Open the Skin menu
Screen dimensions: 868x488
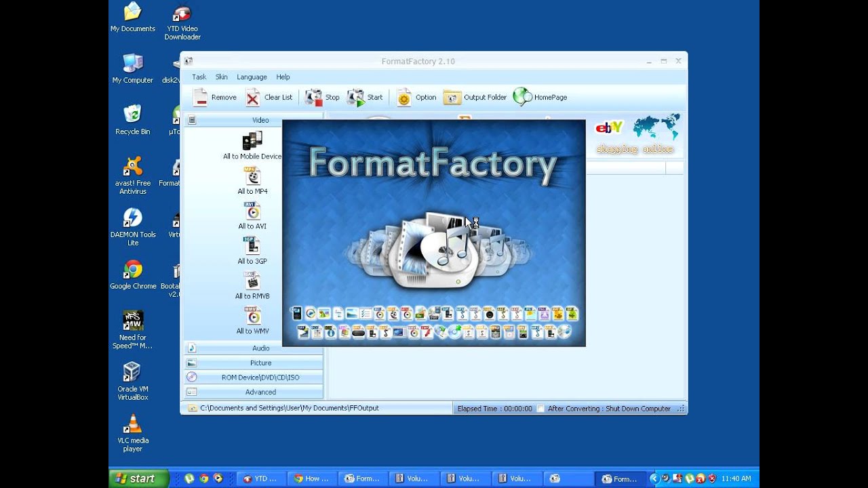222,77
